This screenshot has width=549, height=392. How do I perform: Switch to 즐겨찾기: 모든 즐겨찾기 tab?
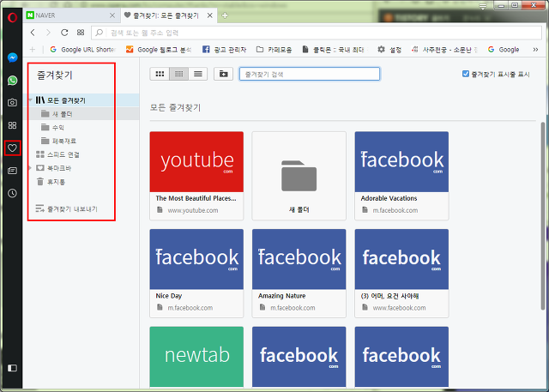(169, 15)
